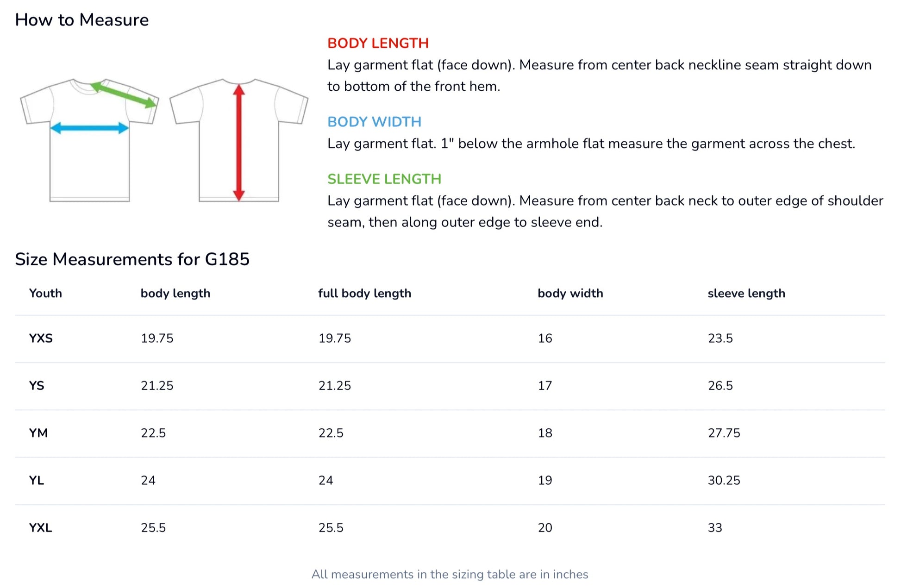Image resolution: width=901 pixels, height=588 pixels.
Task: Click the sleeve length column header
Action: (x=746, y=293)
